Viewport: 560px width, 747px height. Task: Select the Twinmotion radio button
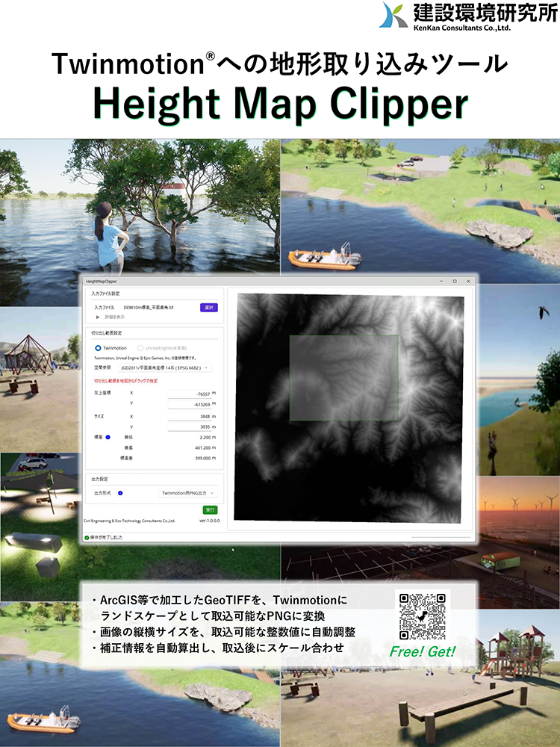point(98,348)
